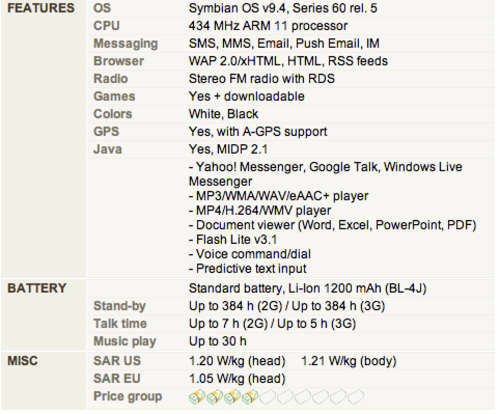Open the Browser glossary label

119,61
